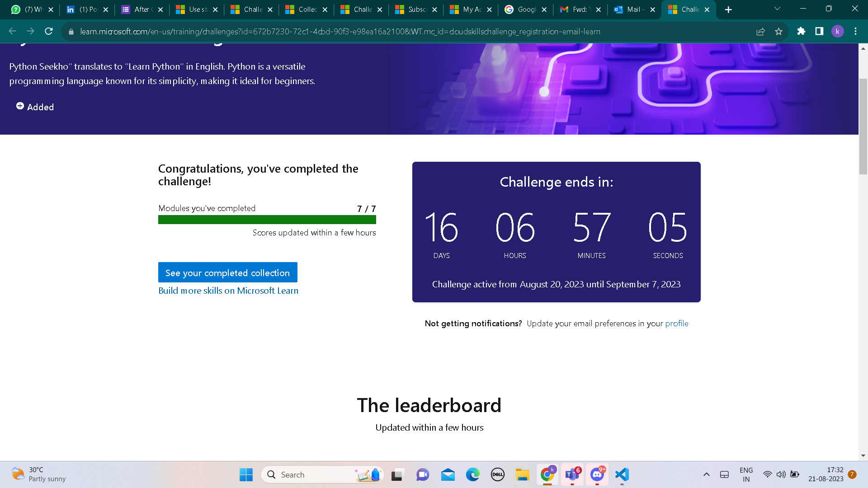Open Microsoft Teams from taskbar
The image size is (868, 488).
(x=572, y=474)
